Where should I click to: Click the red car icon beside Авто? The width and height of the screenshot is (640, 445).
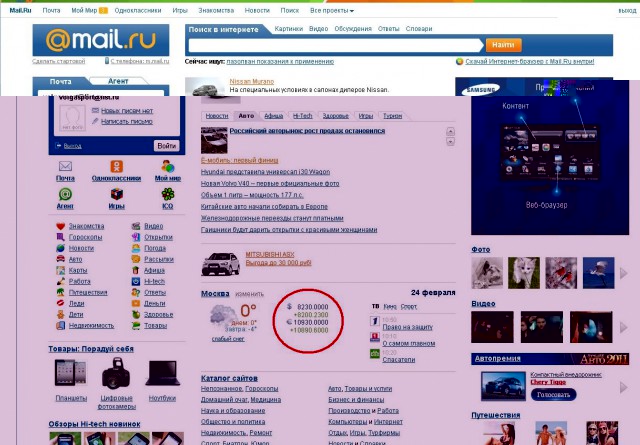coord(60,259)
